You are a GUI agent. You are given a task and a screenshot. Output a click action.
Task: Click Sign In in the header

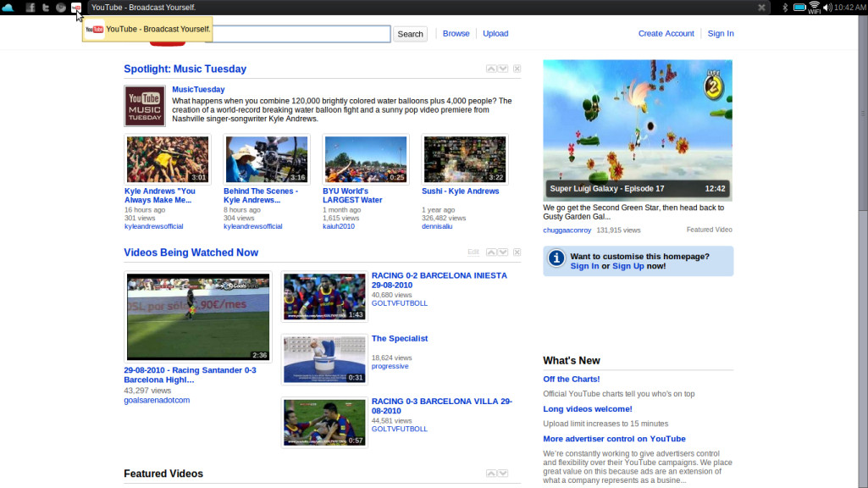coord(721,33)
